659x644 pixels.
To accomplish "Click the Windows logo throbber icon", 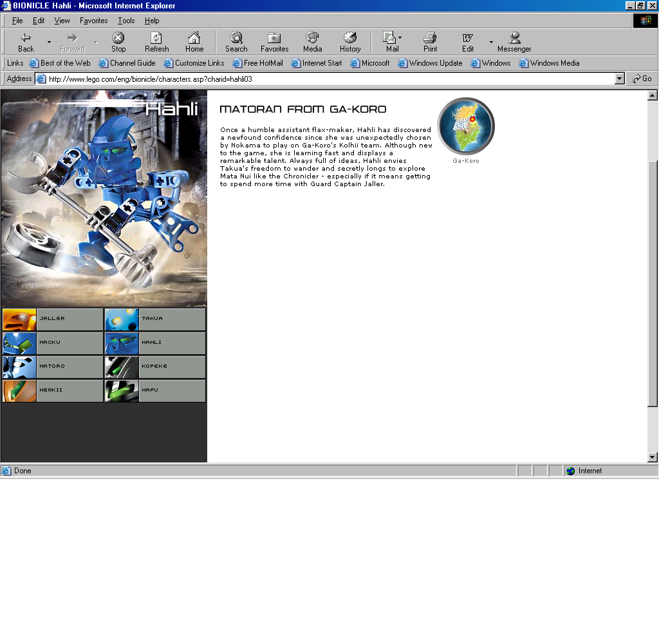I will [x=645, y=21].
